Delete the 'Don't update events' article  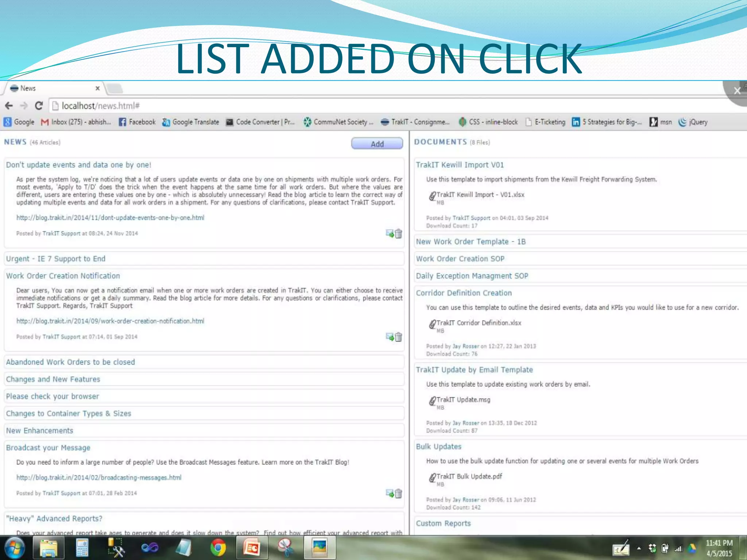coord(399,234)
